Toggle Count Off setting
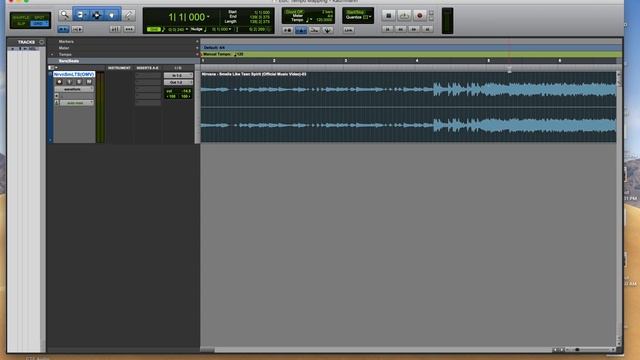The image size is (640, 360). click(x=294, y=12)
